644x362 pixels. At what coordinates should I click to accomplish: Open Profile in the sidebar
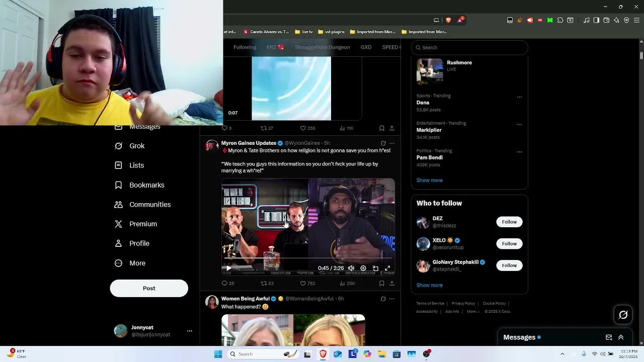click(x=132, y=243)
